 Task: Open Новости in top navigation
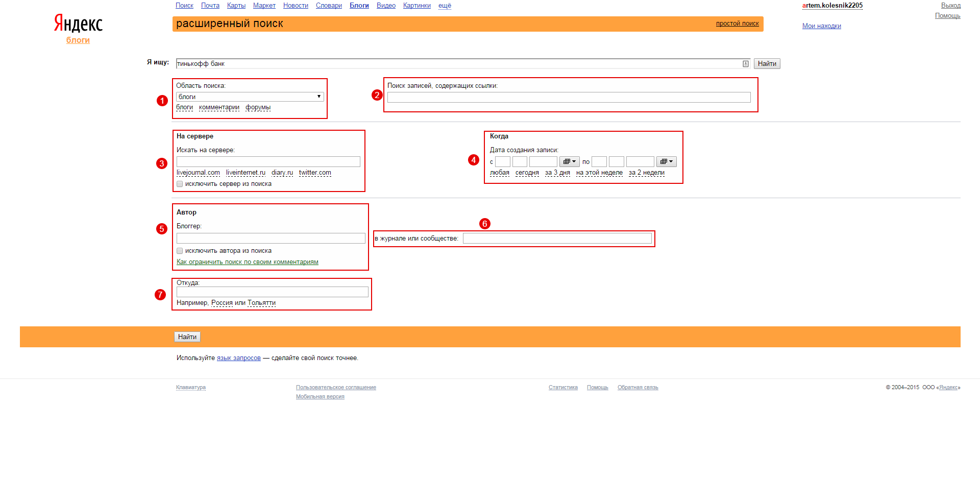(x=296, y=6)
